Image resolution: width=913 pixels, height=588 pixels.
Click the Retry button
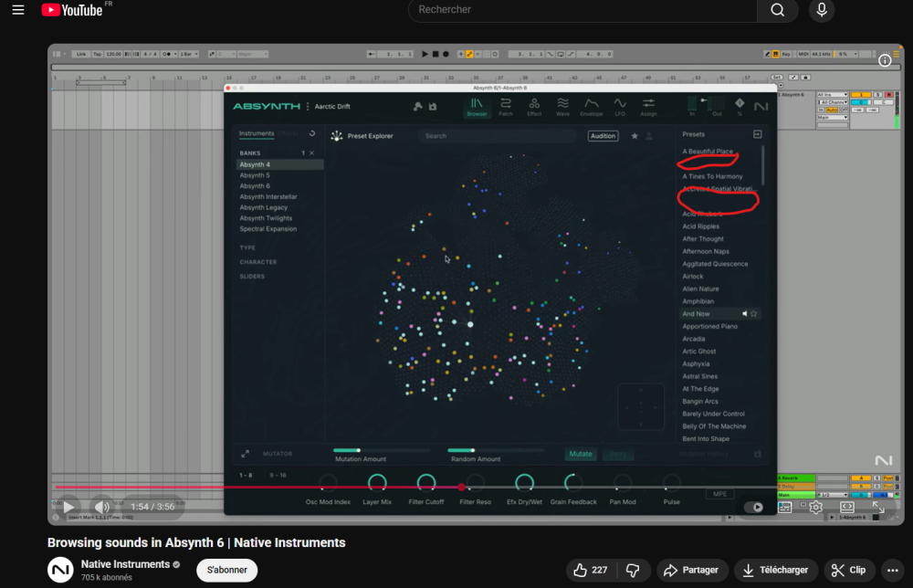pyautogui.click(x=618, y=454)
